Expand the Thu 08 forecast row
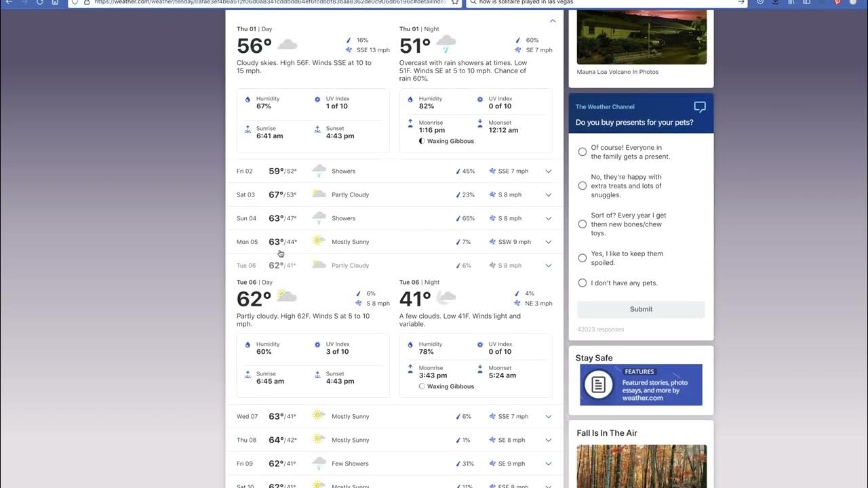This screenshot has height=488, width=868. (549, 441)
